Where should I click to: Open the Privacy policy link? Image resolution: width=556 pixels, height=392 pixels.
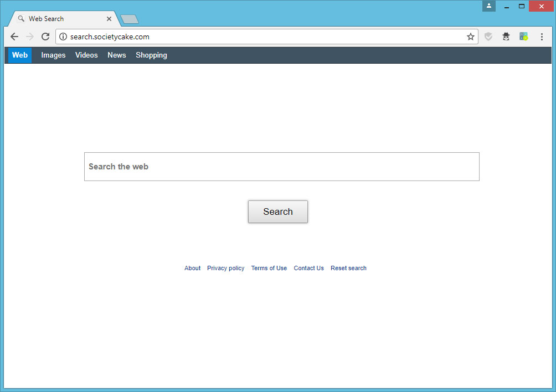point(225,268)
